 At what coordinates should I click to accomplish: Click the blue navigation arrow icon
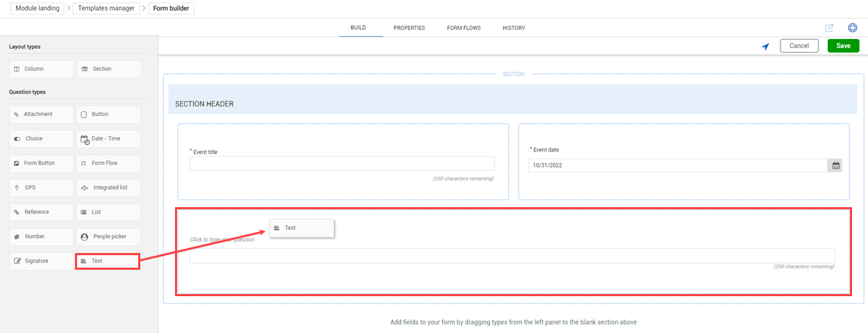tap(765, 47)
